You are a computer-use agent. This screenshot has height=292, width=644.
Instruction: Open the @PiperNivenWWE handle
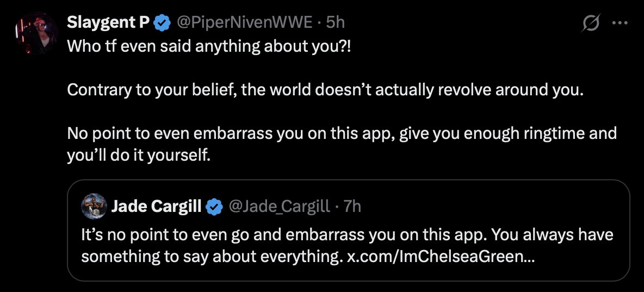tap(244, 22)
